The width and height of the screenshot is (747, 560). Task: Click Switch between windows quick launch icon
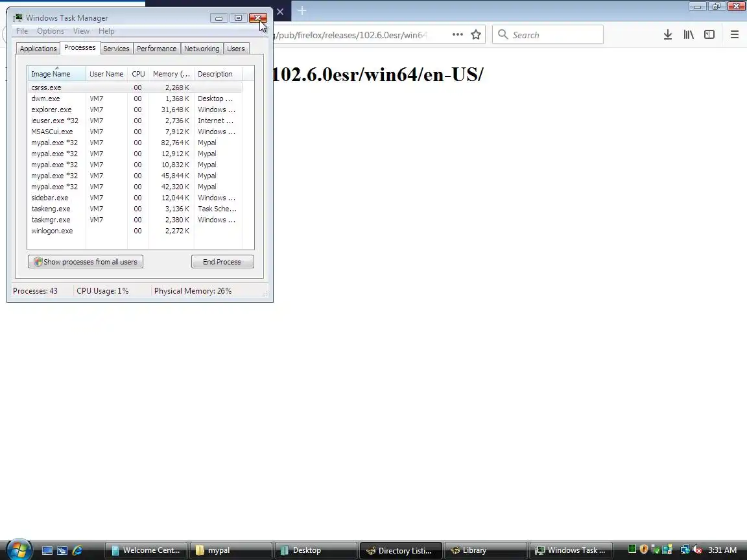pos(62,550)
